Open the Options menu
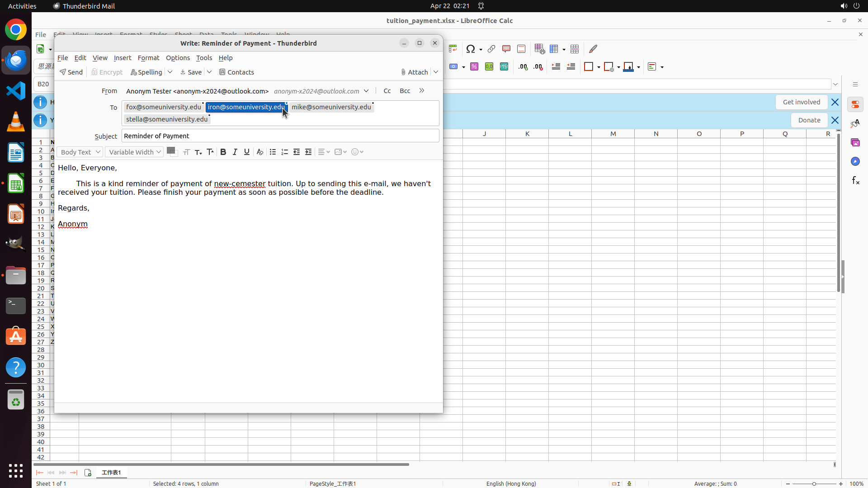Viewport: 868px width, 488px height. point(178,58)
